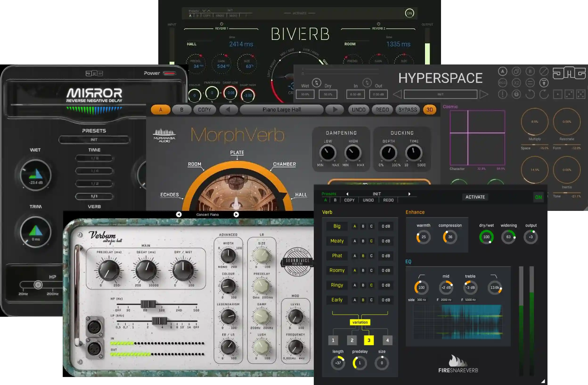This screenshot has height=385, width=588.
Task: Choose the 1/4 time option in Mirror
Action: (x=94, y=171)
